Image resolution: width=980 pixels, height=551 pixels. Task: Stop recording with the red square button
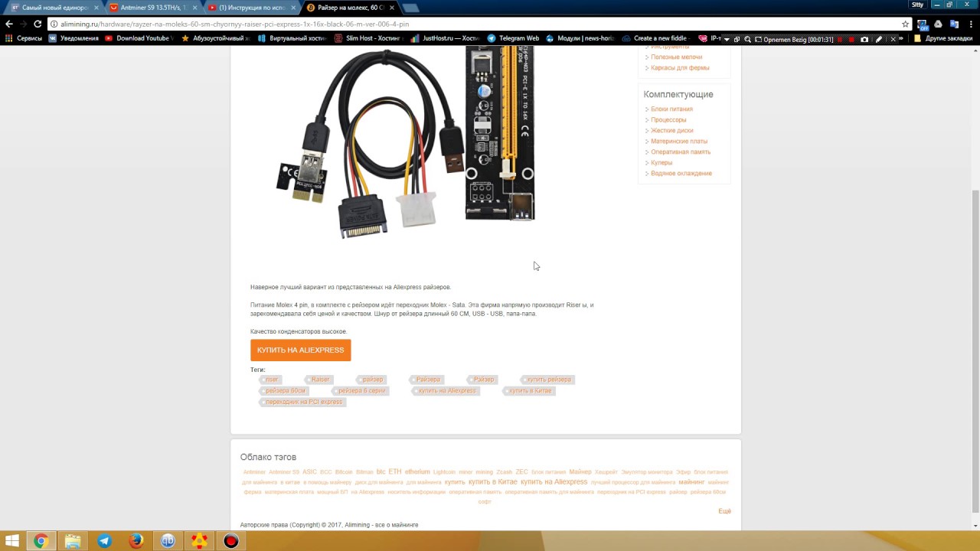(x=851, y=39)
